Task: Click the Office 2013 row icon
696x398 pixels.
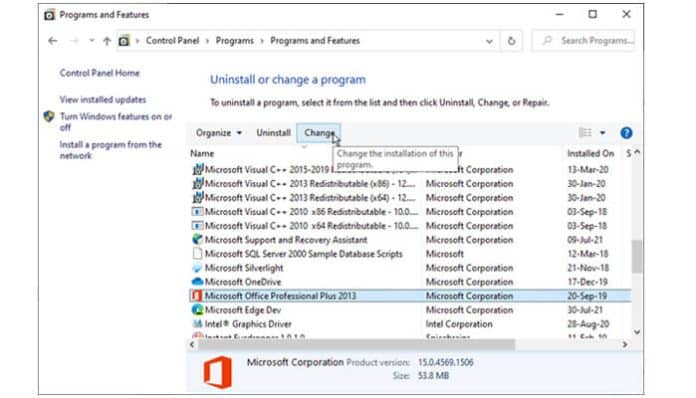Action: tap(197, 296)
